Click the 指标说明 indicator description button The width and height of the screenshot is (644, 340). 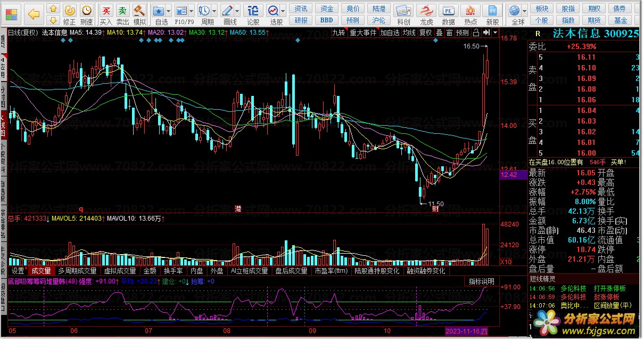[x=482, y=281]
